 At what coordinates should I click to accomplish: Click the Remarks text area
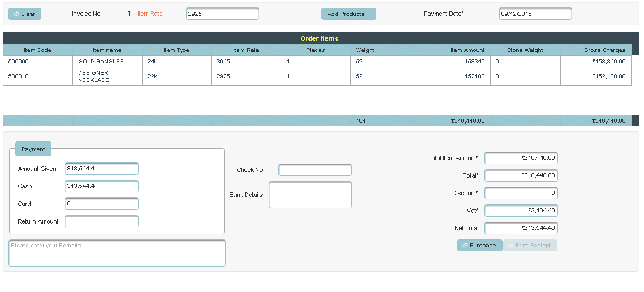(x=117, y=253)
